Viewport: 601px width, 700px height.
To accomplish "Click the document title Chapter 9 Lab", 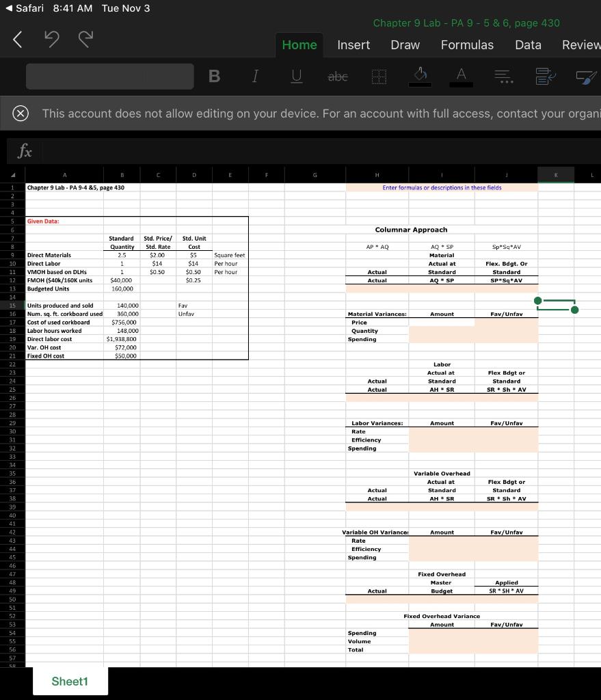I will pos(466,23).
